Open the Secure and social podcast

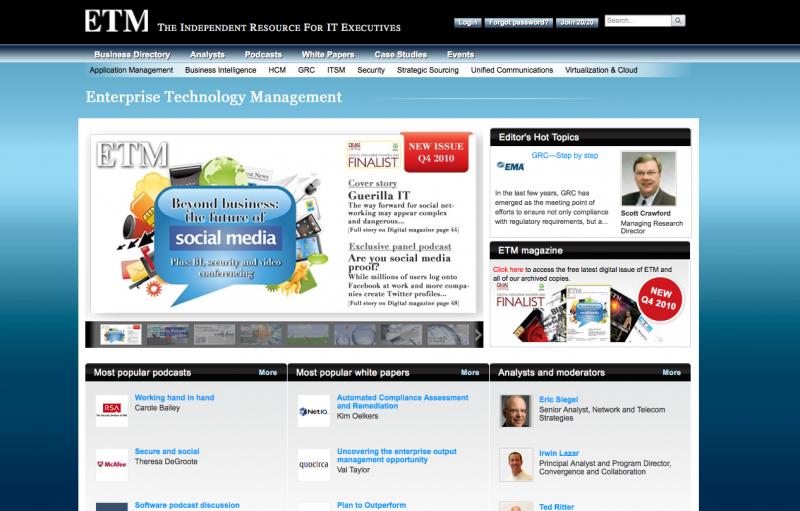(x=167, y=451)
